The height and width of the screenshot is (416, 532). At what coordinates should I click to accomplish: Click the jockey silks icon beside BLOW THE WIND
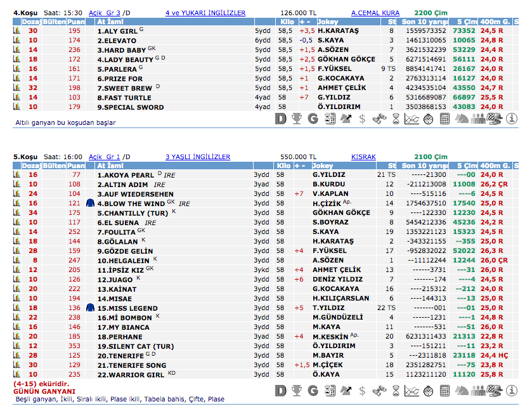tap(89, 203)
